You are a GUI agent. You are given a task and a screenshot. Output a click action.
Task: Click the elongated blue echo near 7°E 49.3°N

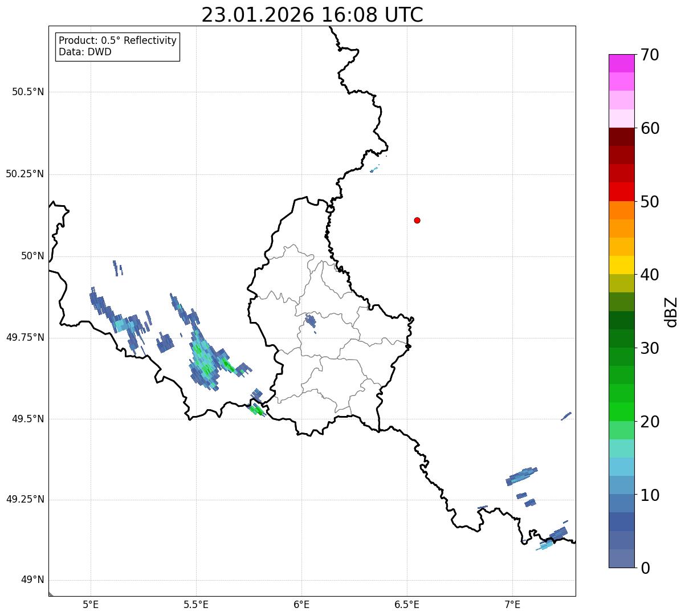[x=521, y=476]
